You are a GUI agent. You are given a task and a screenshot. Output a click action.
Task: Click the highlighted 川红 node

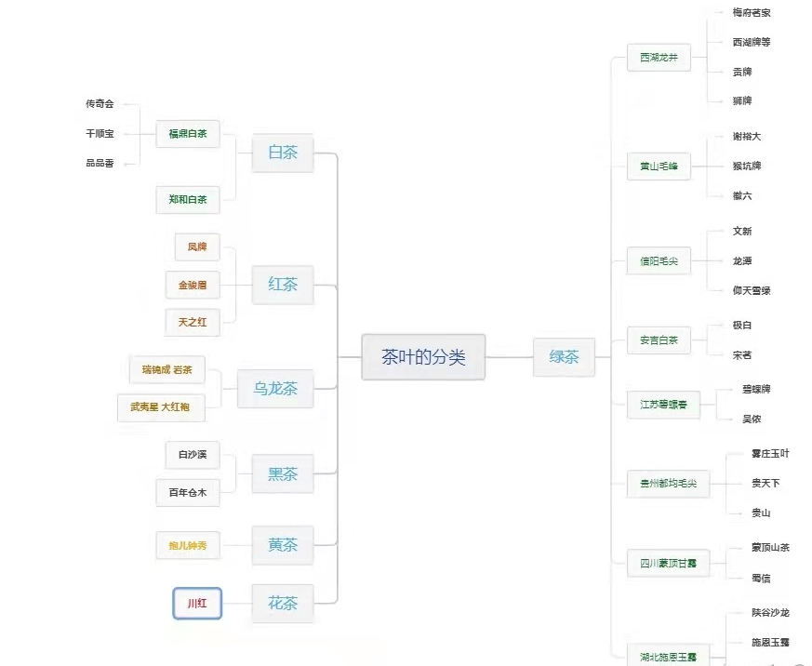tap(197, 604)
